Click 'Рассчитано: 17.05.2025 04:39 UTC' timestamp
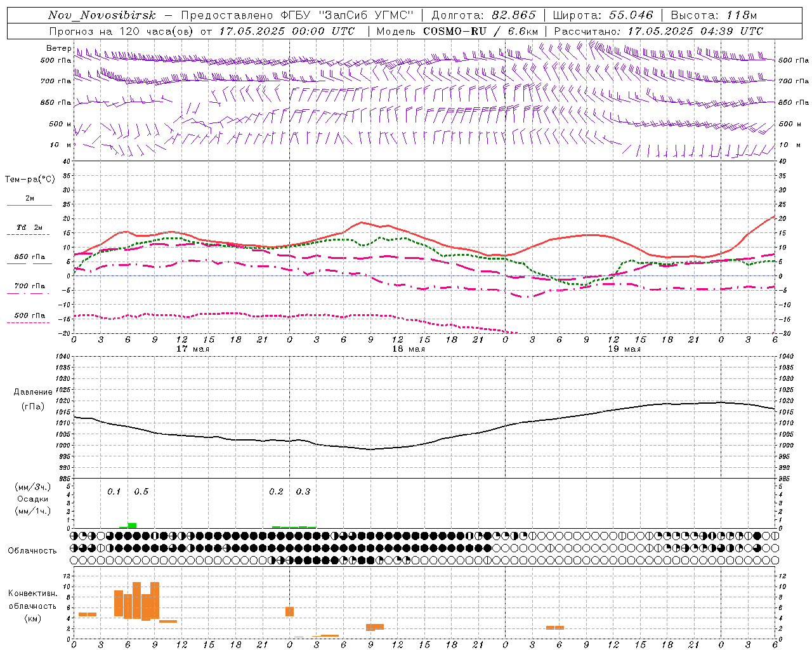Image resolution: width=812 pixels, height=650 pixels. coord(658,31)
